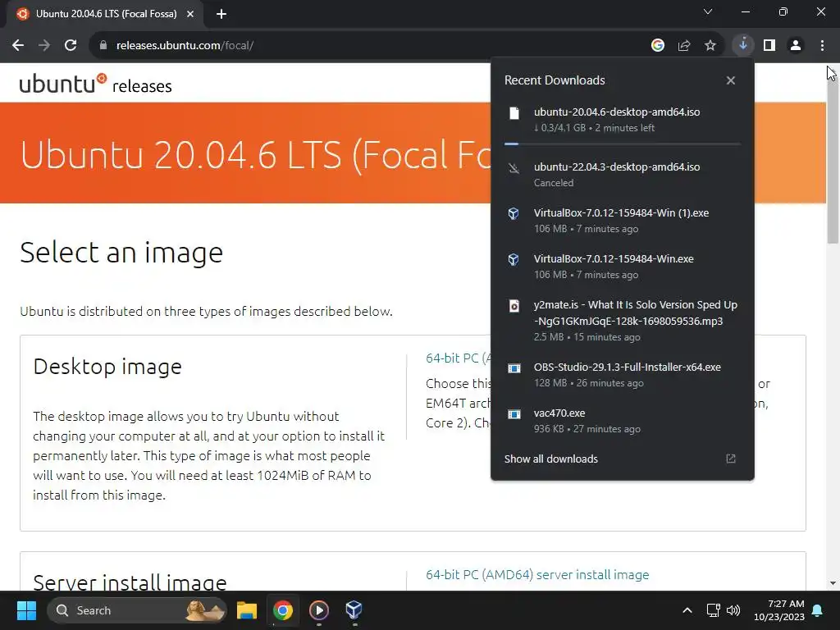Click Chrome icon in the taskbar
The height and width of the screenshot is (630, 840).
(x=283, y=610)
